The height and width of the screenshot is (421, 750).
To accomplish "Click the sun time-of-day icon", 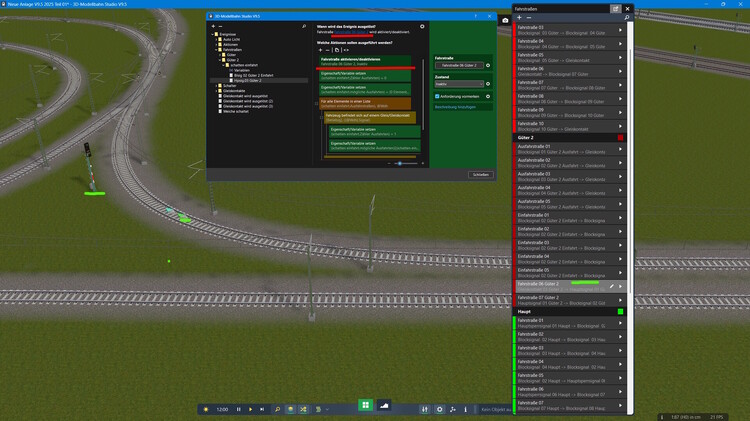I will [x=206, y=410].
